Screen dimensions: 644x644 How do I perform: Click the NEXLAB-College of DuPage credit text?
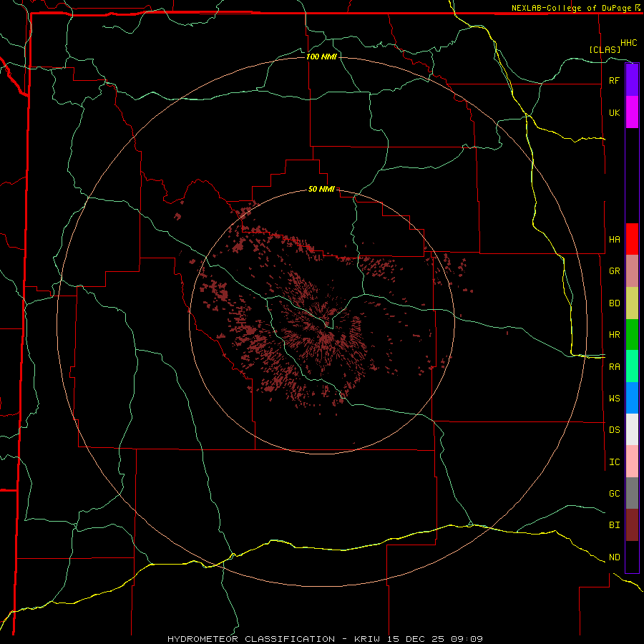[572, 8]
